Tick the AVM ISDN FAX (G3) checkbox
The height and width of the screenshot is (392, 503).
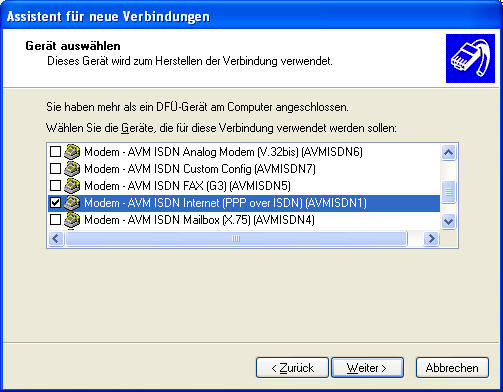click(55, 186)
